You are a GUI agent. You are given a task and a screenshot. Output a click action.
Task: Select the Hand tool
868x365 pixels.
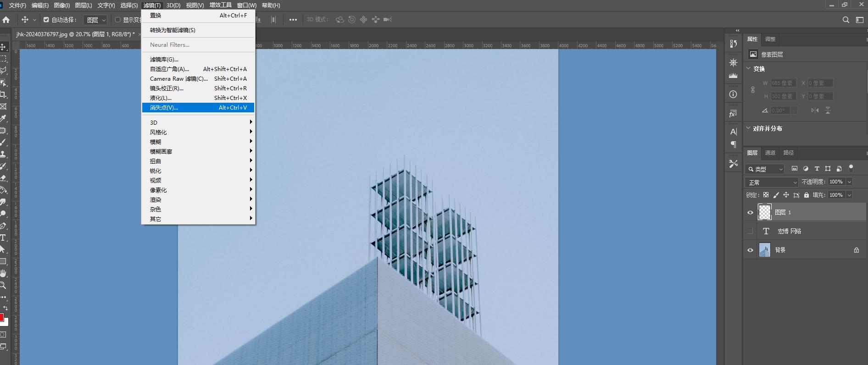click(x=3, y=273)
